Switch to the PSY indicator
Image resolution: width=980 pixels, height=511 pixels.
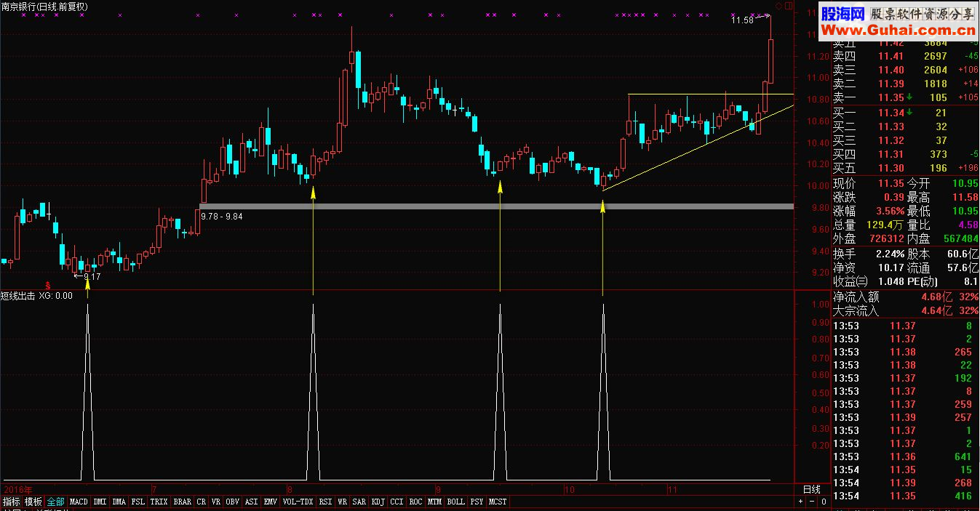tap(477, 502)
